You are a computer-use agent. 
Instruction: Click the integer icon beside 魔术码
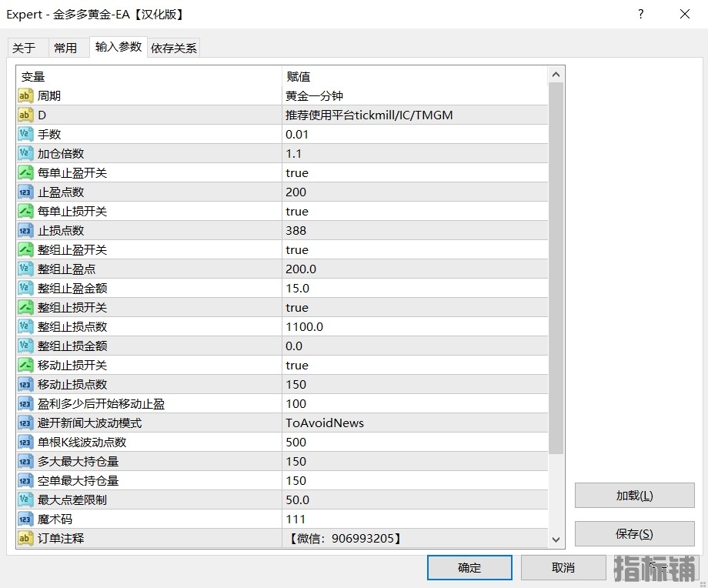coord(25,520)
